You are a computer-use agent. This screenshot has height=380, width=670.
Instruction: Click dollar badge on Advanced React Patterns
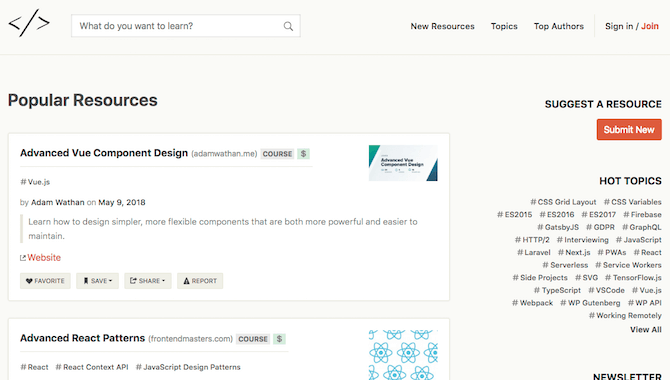click(279, 339)
